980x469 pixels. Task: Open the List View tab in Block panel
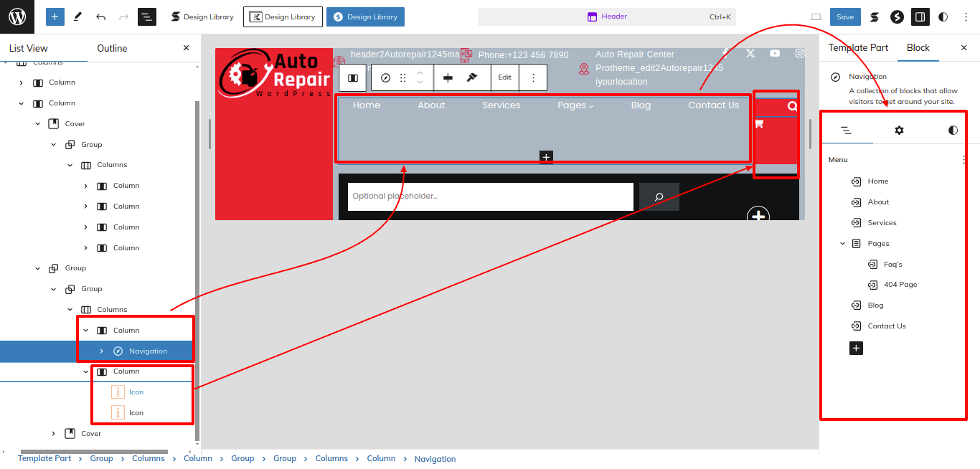[847, 131]
